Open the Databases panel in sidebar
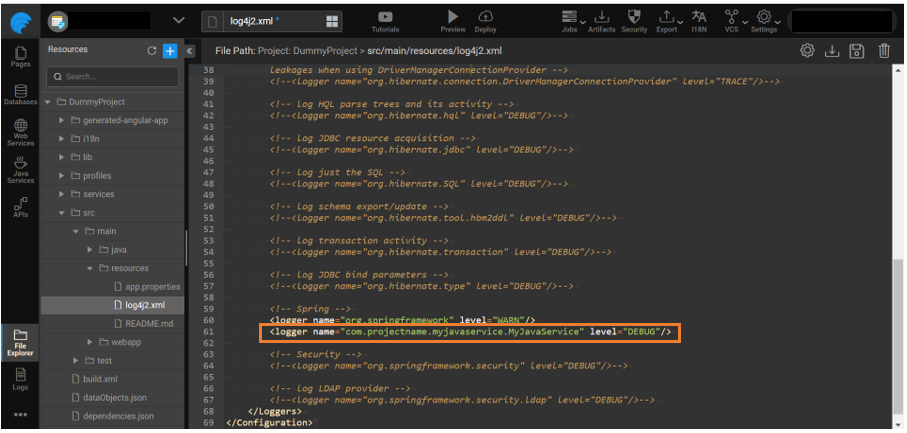Image resolution: width=907 pixels, height=433 pixels. pos(20,95)
